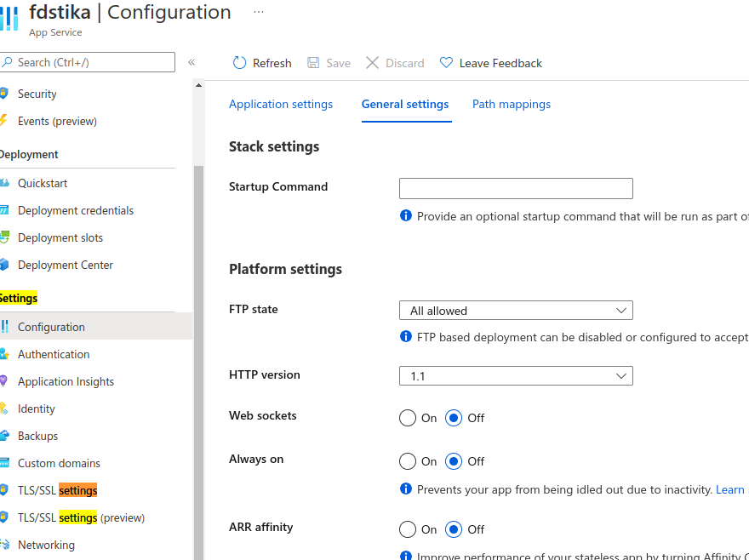Screen dimensions: 749x560
Task: Click the Application Insights lightbulb icon
Action: (4, 381)
